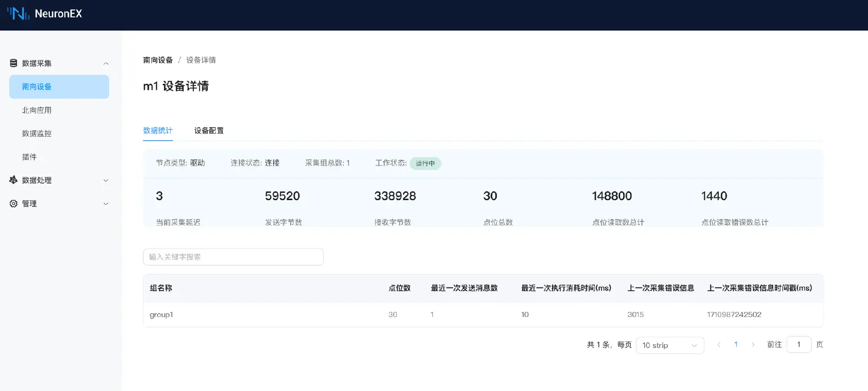This screenshot has width=868, height=391.
Task: Select the 数据统计 tab
Action: 158,130
